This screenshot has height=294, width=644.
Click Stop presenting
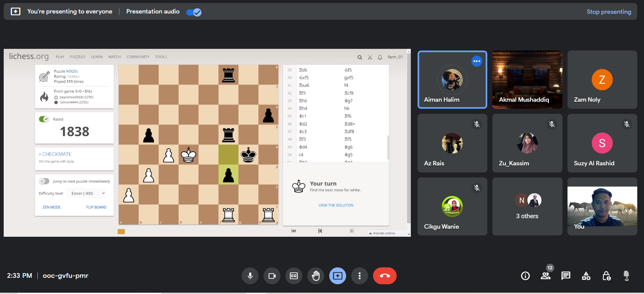click(609, 12)
